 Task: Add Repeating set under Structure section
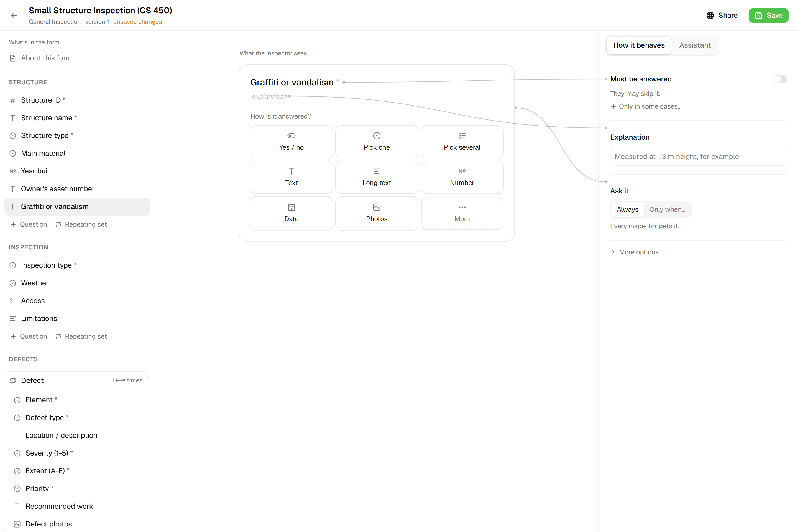(81, 224)
